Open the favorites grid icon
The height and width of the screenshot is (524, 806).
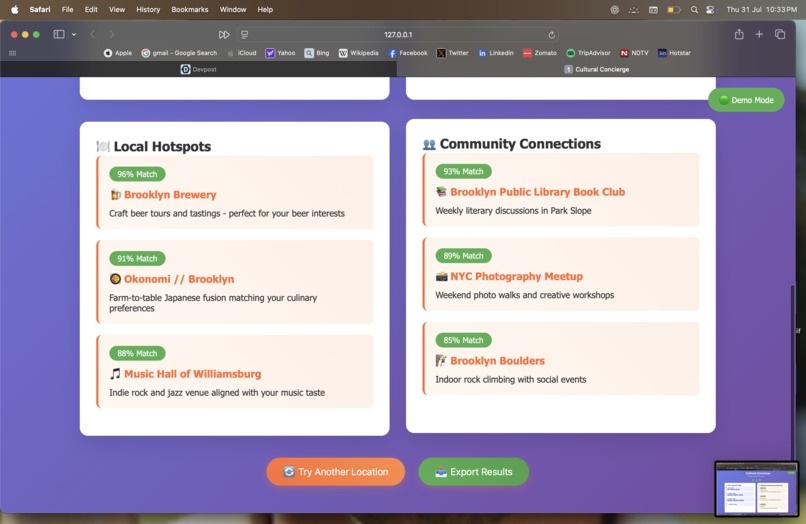click(12, 53)
